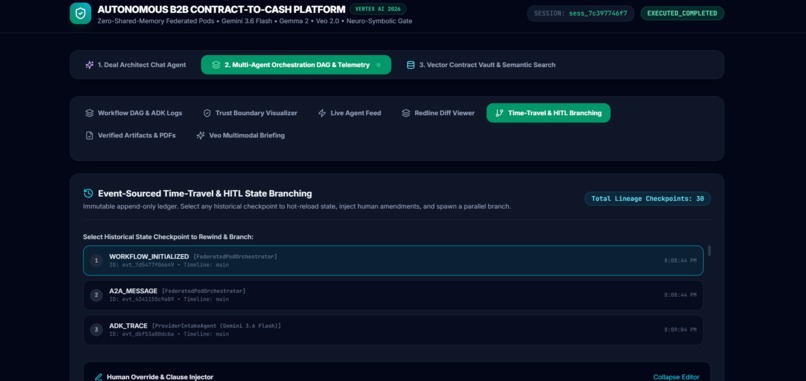Click the sparkle icon beside Veo Multimodal Briefing
The height and width of the screenshot is (381, 806).
(200, 135)
